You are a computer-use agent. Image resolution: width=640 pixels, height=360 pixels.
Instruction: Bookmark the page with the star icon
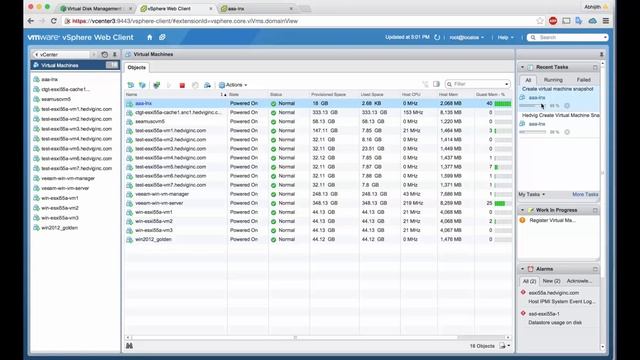(540, 21)
